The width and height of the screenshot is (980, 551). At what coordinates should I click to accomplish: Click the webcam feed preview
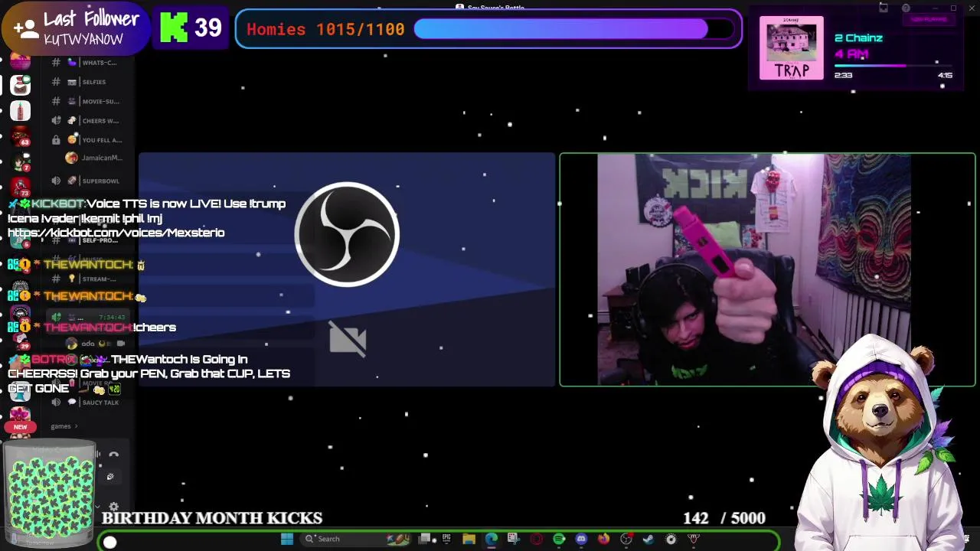click(x=767, y=269)
